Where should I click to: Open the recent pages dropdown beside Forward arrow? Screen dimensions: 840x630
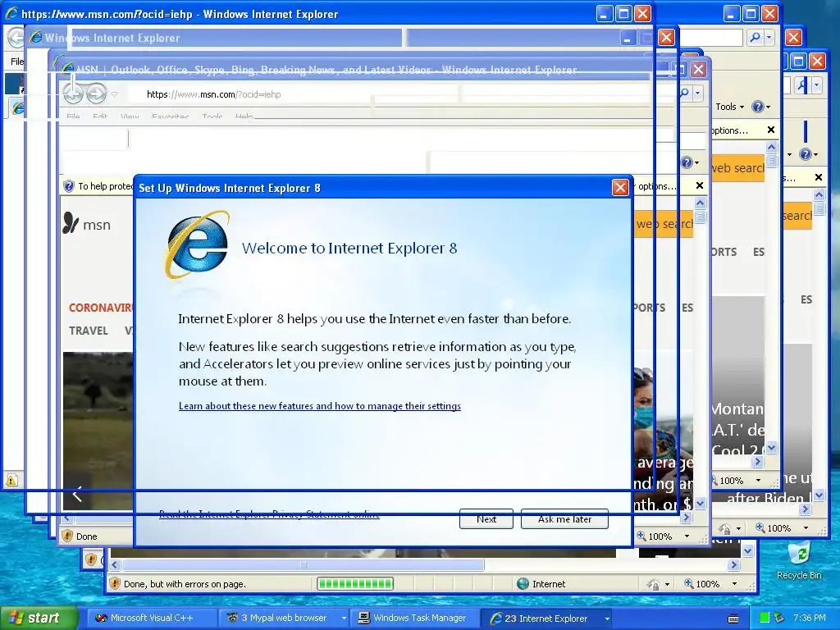click(x=114, y=94)
